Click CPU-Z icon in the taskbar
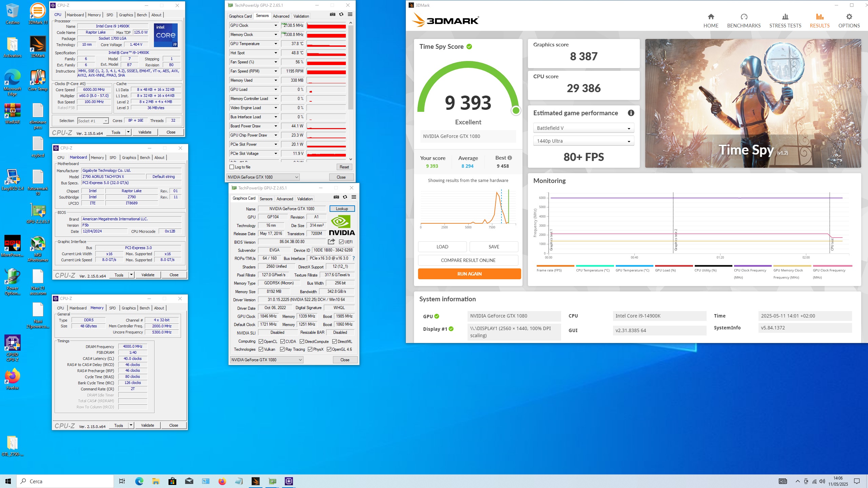Viewport: 868px width, 488px height. click(x=289, y=481)
